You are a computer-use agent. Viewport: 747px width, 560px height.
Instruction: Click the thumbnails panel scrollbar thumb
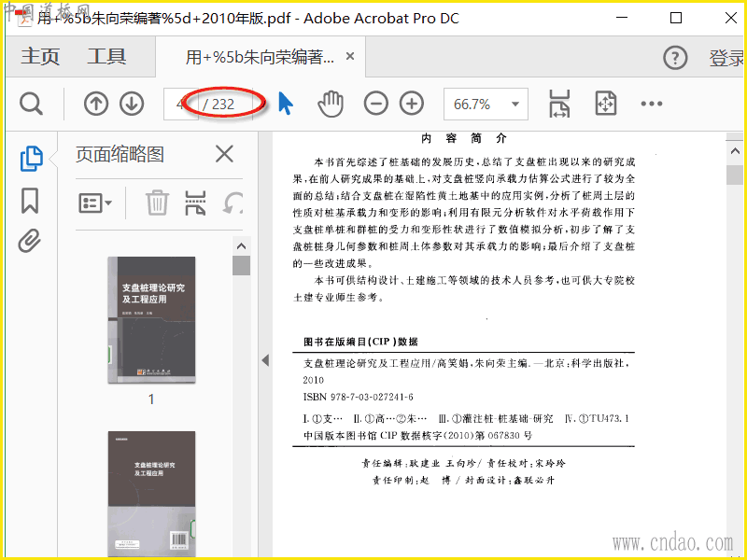coord(241,266)
